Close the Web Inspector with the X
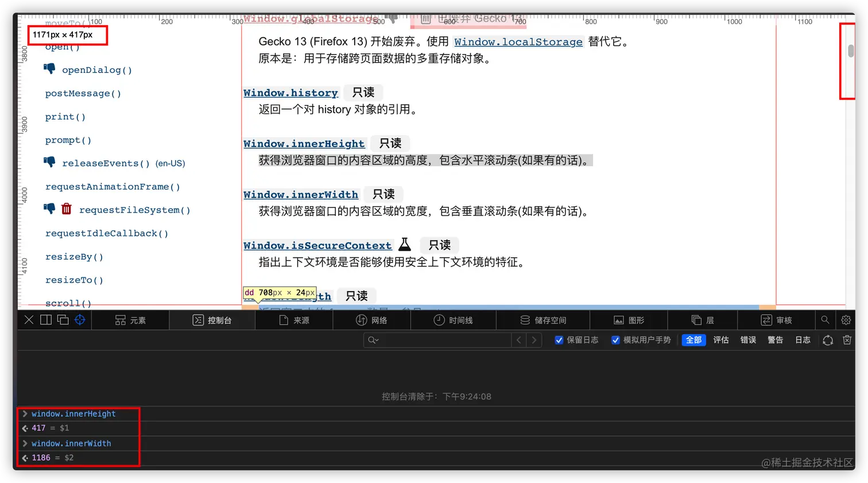The width and height of the screenshot is (868, 483). coord(29,320)
